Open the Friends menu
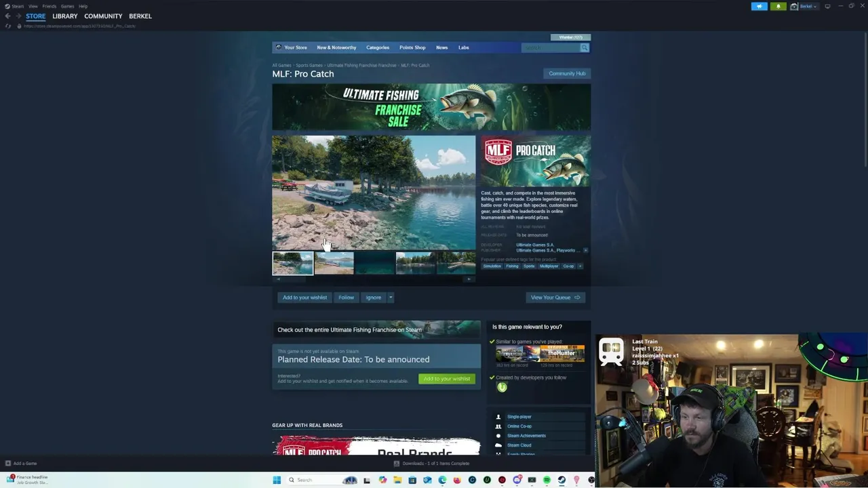The height and width of the screenshot is (488, 868). point(49,6)
